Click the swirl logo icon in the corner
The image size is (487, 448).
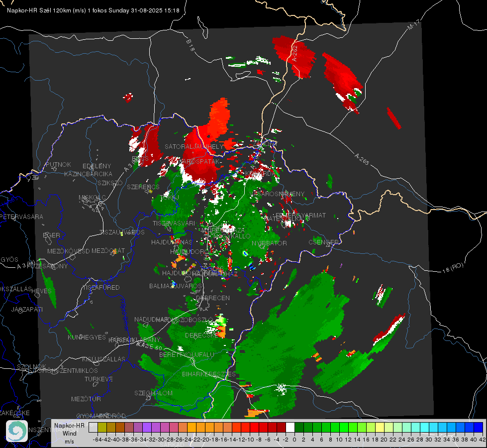click(17, 431)
